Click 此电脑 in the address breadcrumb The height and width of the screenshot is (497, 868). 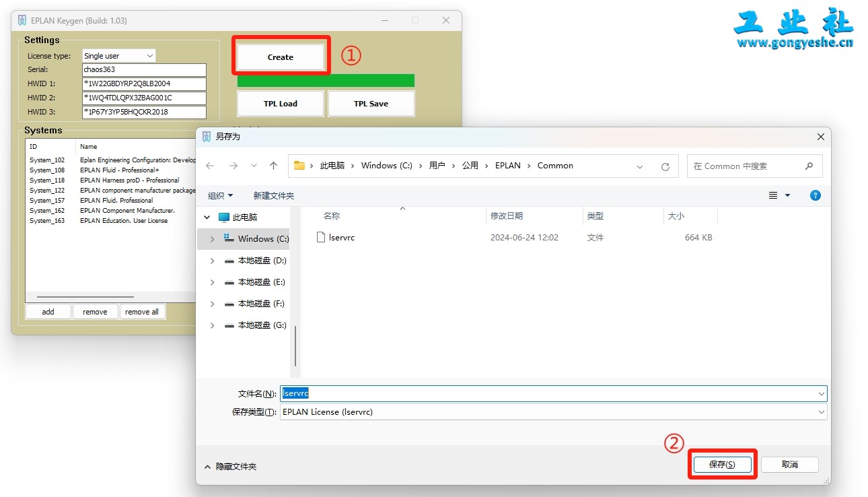coord(332,166)
